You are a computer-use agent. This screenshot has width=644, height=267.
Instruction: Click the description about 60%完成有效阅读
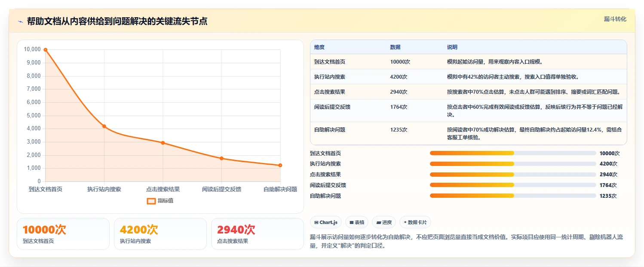click(x=534, y=111)
